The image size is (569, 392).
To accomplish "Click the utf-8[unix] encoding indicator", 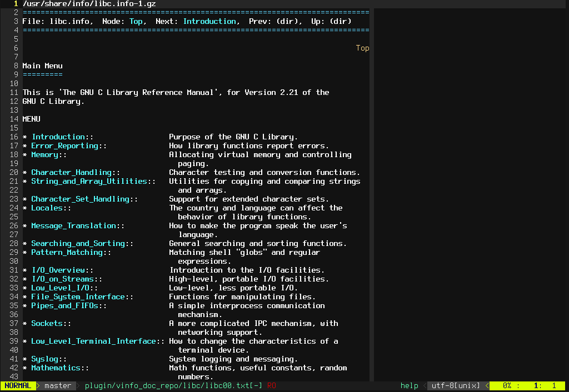I will [456, 386].
